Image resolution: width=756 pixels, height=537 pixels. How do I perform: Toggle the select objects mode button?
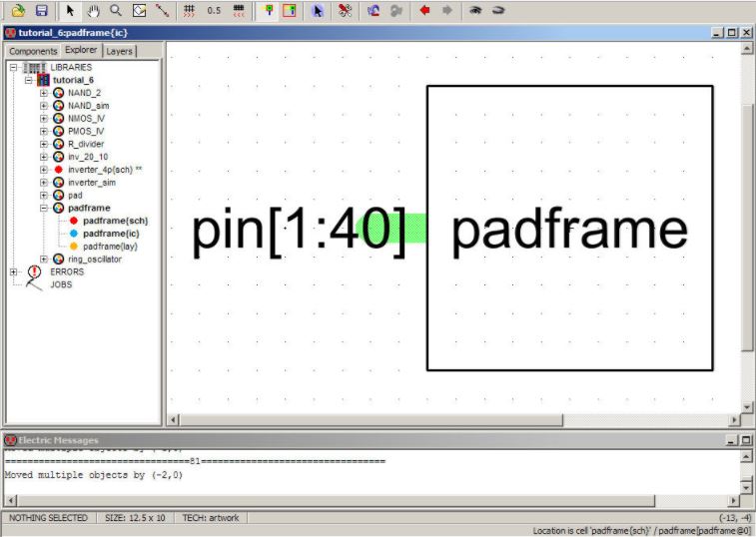point(318,11)
